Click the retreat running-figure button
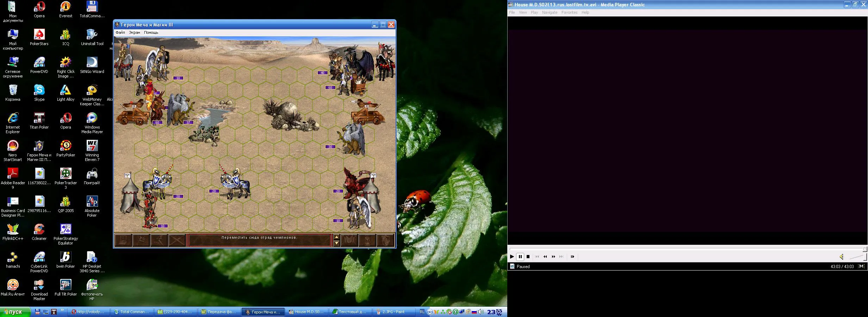Screen dimensions: 868x317 (159, 240)
